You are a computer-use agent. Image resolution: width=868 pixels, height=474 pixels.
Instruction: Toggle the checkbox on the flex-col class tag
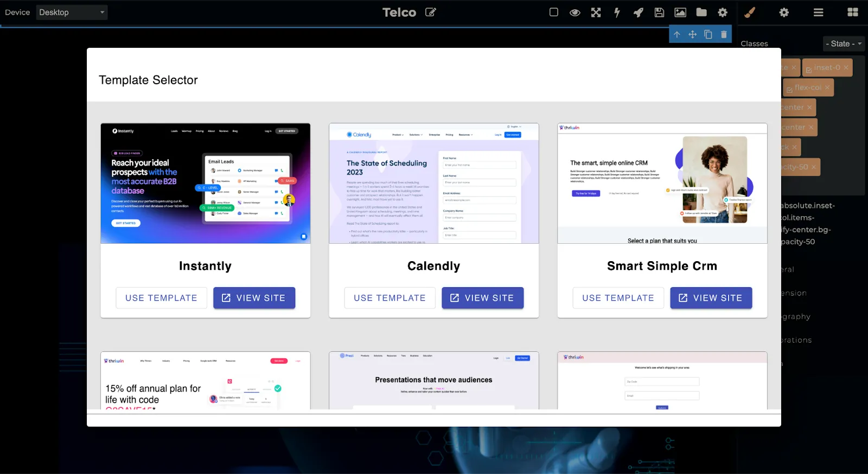(789, 90)
